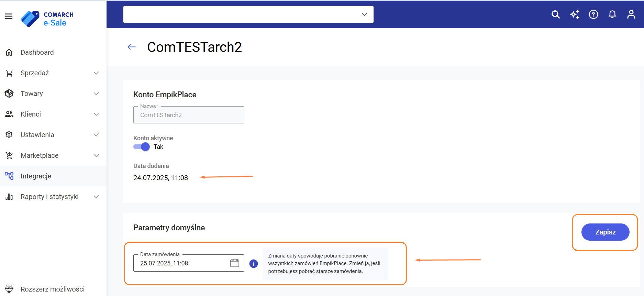
Task: Expand the Sprzedaż submenu chevron
Action: pos(96,73)
